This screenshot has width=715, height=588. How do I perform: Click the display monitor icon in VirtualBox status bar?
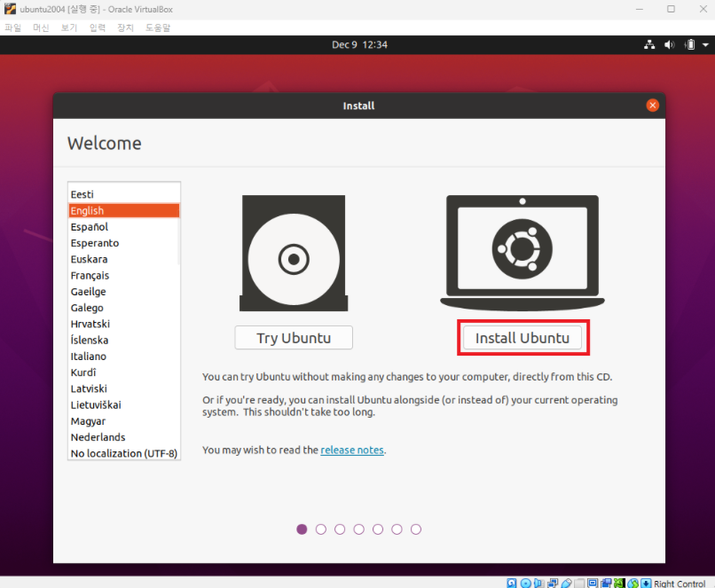(593, 583)
